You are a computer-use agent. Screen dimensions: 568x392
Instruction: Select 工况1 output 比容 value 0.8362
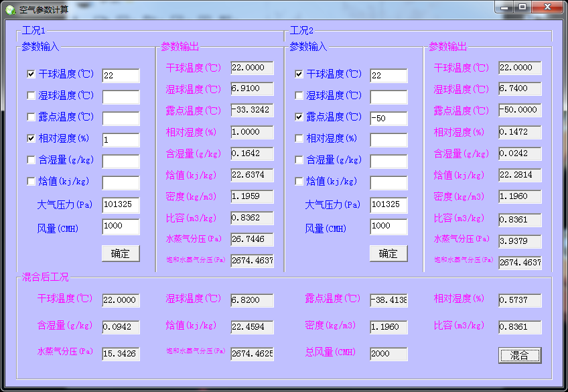click(252, 218)
